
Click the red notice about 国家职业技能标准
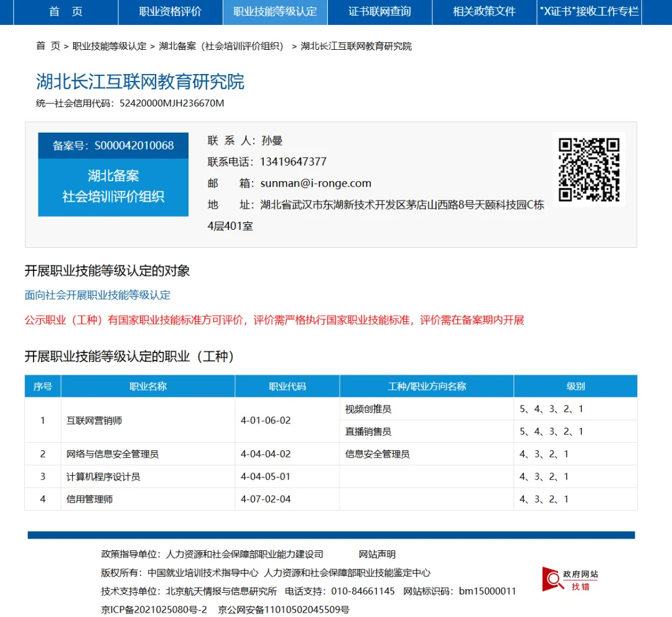[x=274, y=320]
